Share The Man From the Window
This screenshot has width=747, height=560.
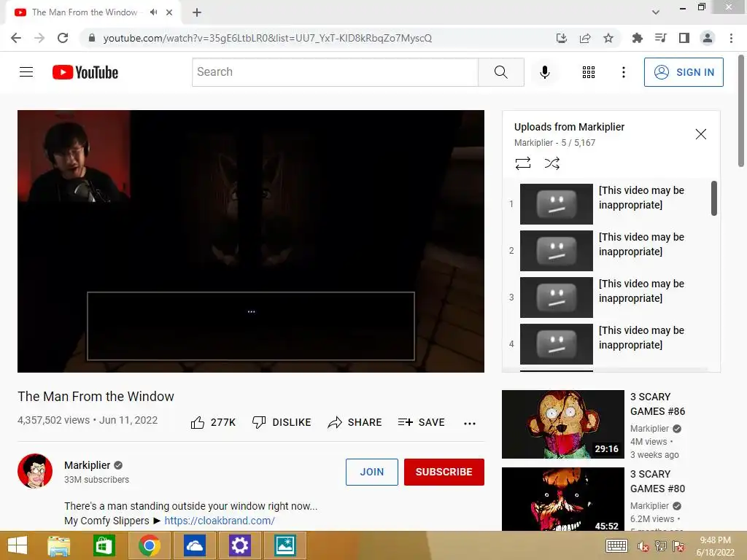click(x=355, y=422)
